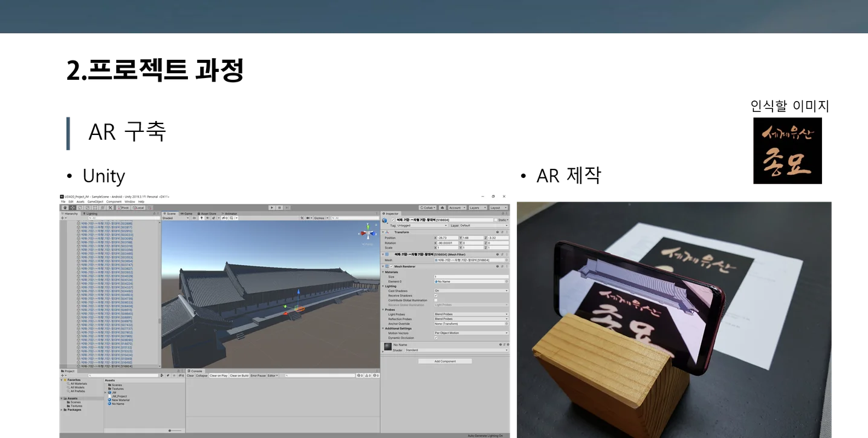The width and height of the screenshot is (868, 438).
Task: Click the Transform component icon
Action: [386, 232]
